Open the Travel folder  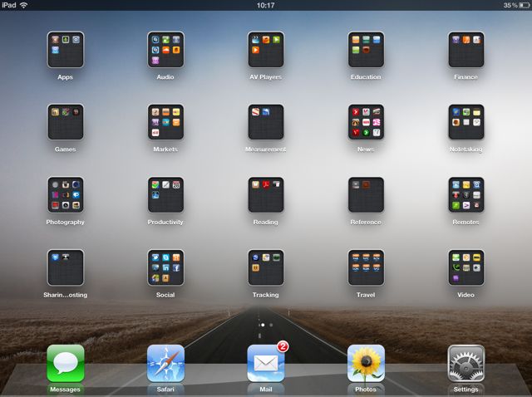[366, 267]
